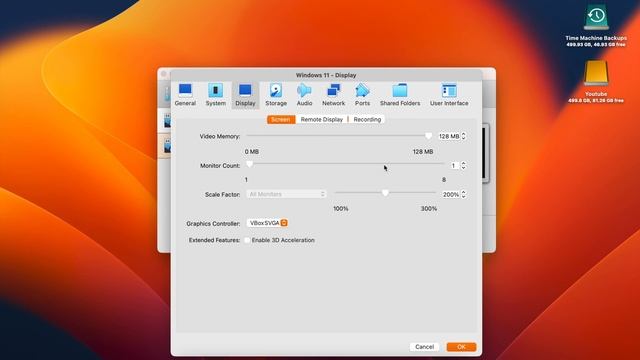Click the Scale Factor slider handle
This screenshot has height=360, width=640.
click(385, 193)
